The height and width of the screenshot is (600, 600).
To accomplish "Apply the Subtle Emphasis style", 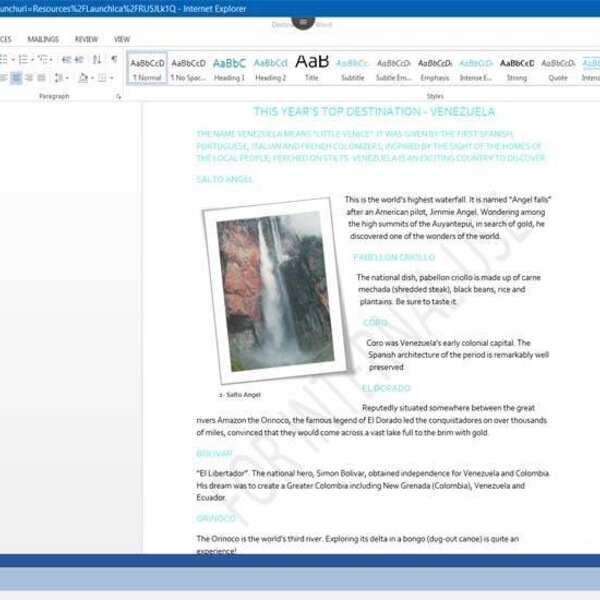I will click(x=394, y=68).
